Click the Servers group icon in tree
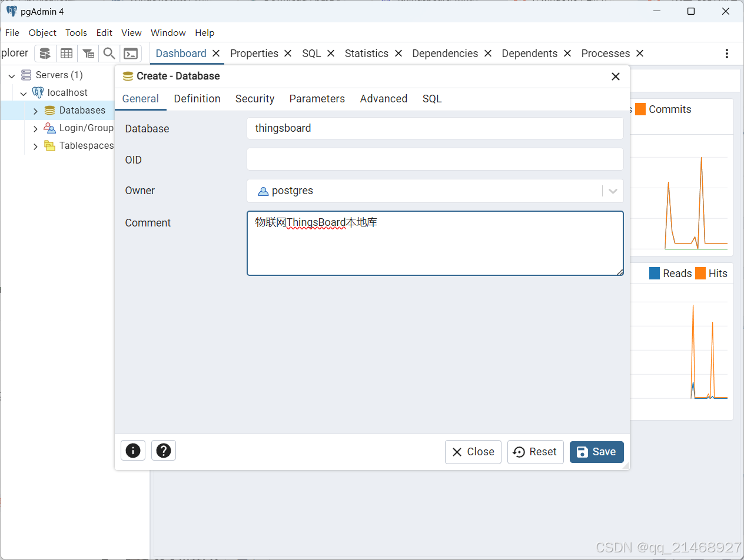Screen dimensions: 744x560 click(26, 75)
